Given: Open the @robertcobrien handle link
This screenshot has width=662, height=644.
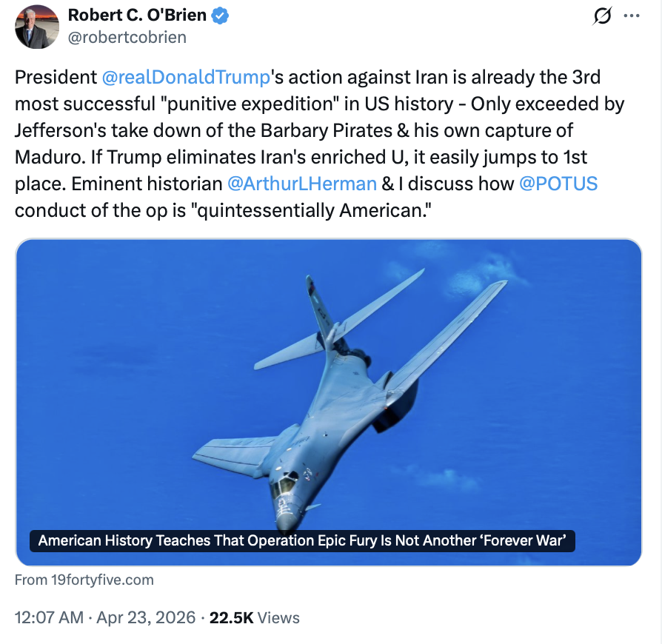Looking at the screenshot, I should pos(127,37).
